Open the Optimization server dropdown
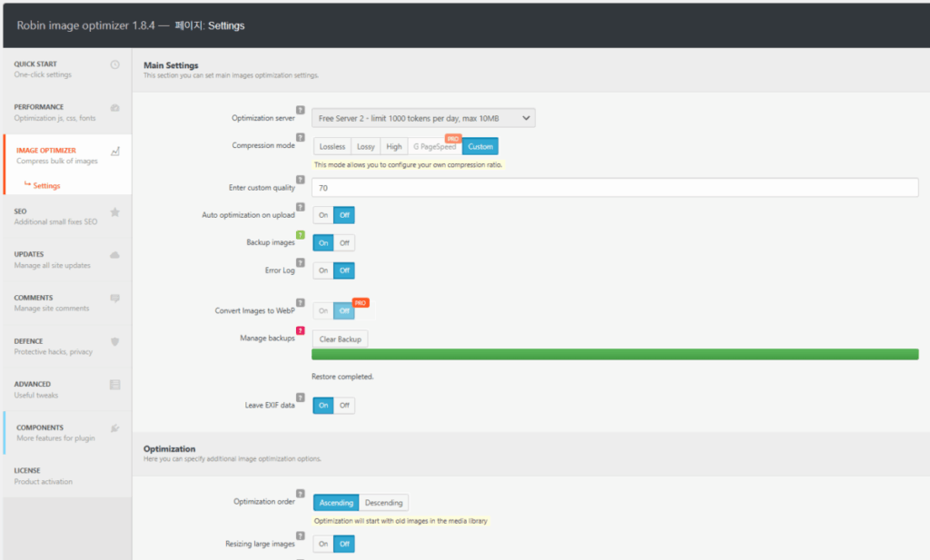 (423, 118)
